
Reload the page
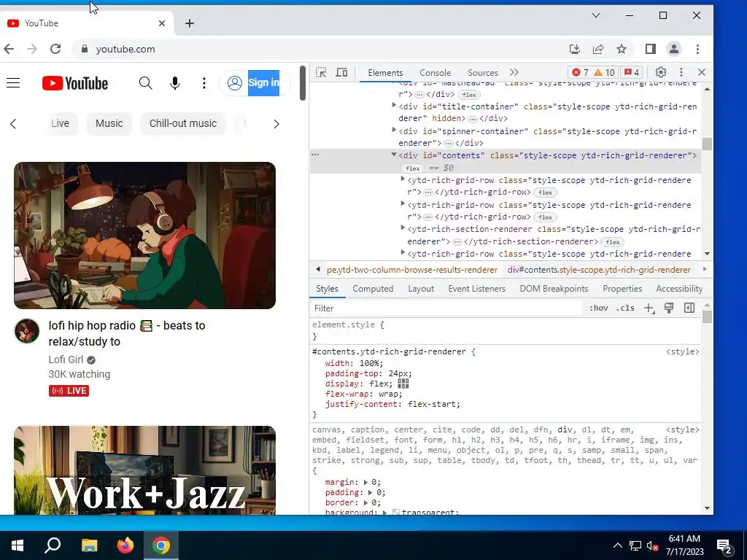point(55,49)
